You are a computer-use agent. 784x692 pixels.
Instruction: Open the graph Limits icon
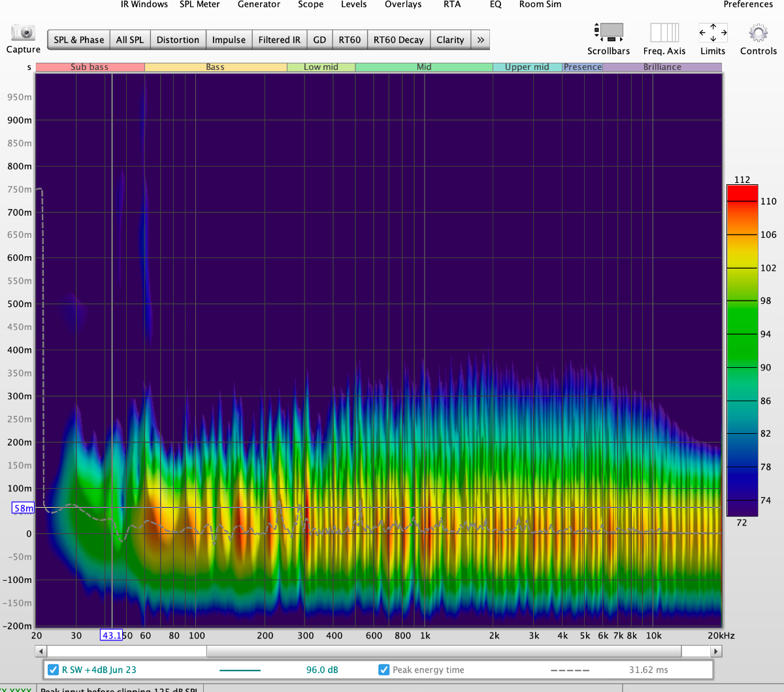point(713,32)
